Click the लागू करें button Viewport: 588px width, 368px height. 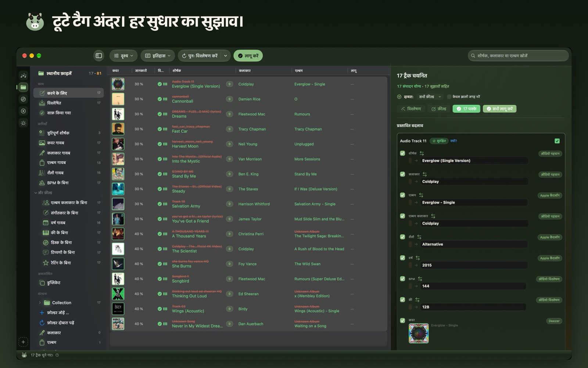click(248, 56)
